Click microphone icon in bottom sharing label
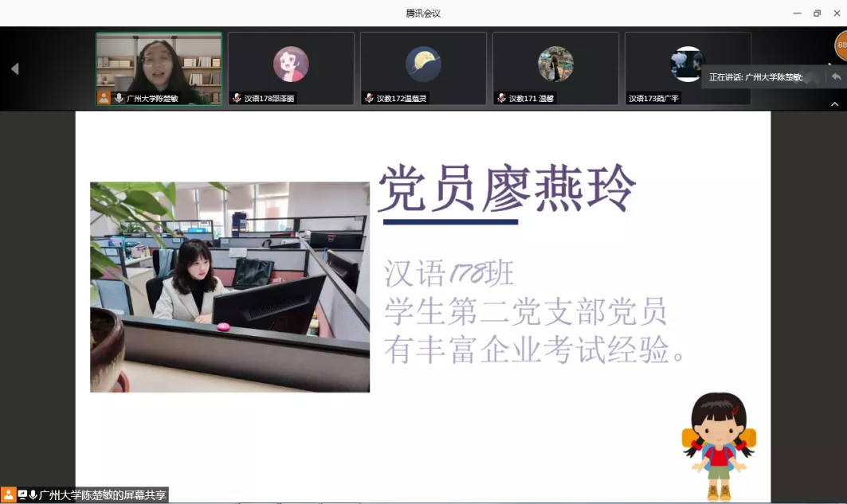Viewport: 847px width, 504px height. point(33,495)
